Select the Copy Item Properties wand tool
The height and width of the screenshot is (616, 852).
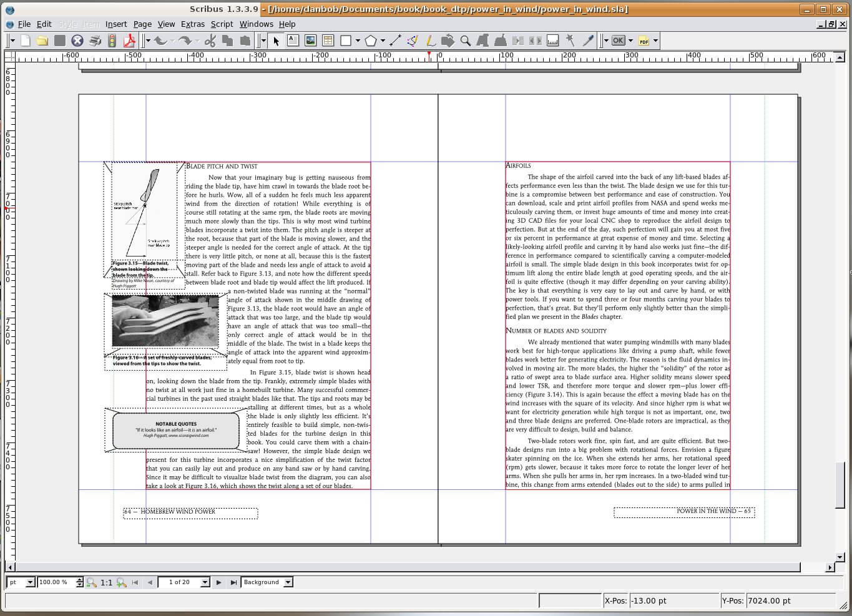(570, 41)
